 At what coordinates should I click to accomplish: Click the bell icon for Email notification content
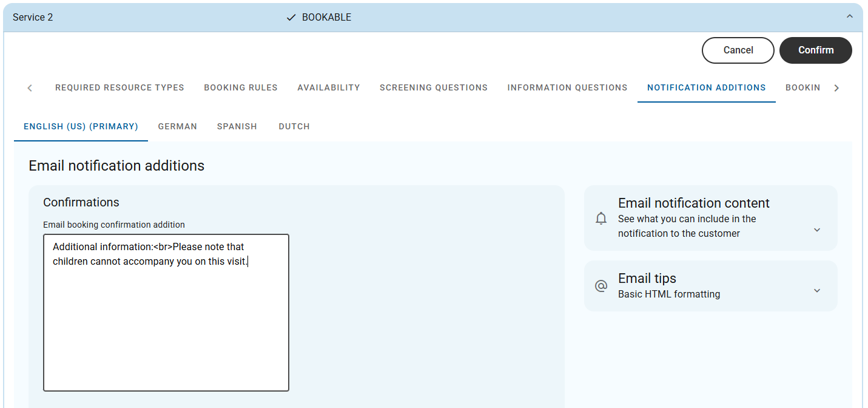[x=601, y=219]
